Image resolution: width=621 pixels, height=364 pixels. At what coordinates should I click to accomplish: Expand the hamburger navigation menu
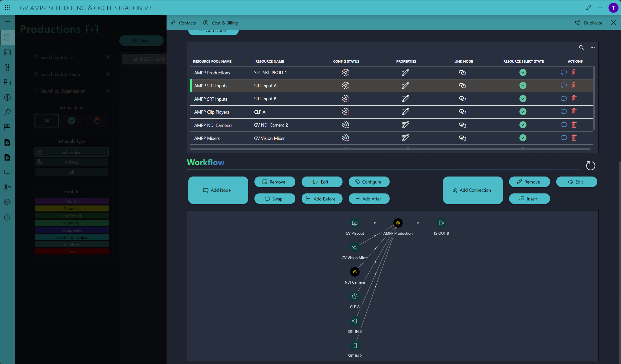pos(7,23)
